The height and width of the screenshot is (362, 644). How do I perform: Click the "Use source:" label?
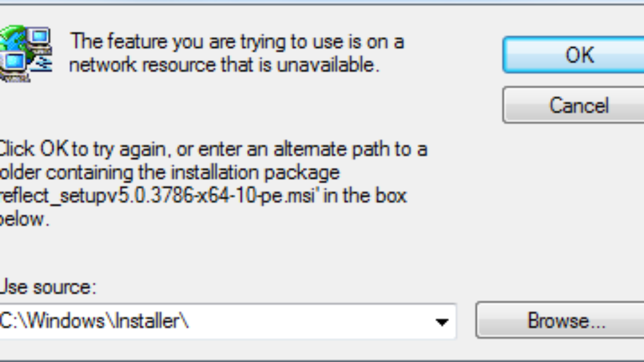(48, 288)
